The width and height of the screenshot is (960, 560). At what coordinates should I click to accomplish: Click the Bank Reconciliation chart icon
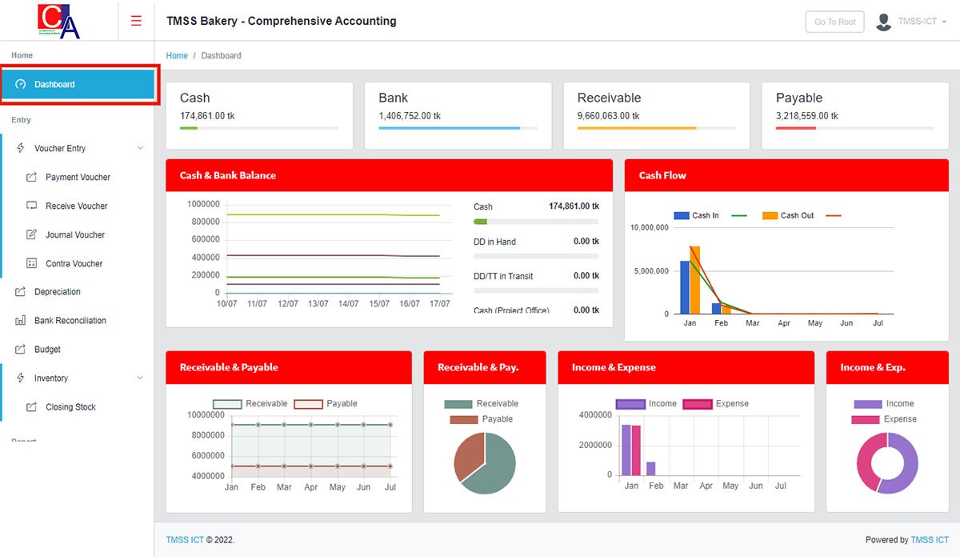tap(21, 321)
